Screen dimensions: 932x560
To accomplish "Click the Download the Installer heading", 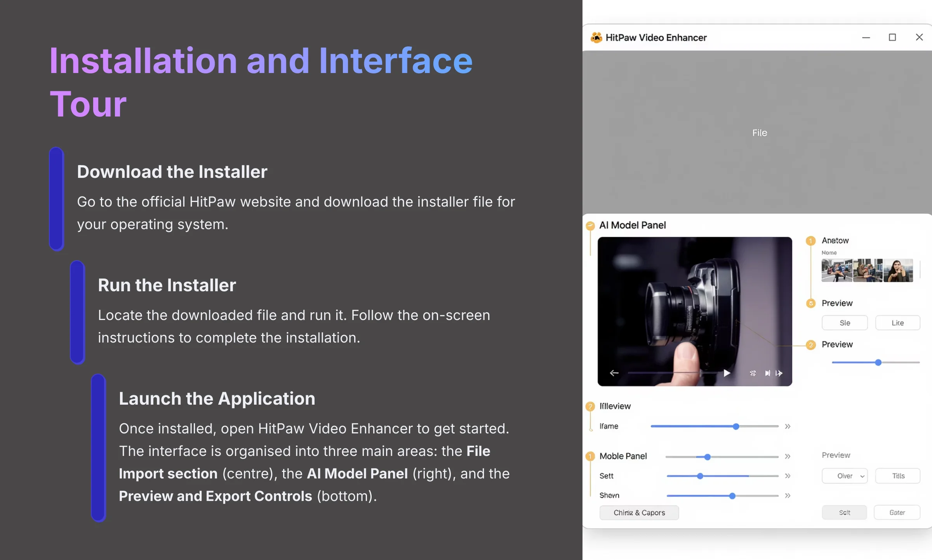I will [172, 172].
